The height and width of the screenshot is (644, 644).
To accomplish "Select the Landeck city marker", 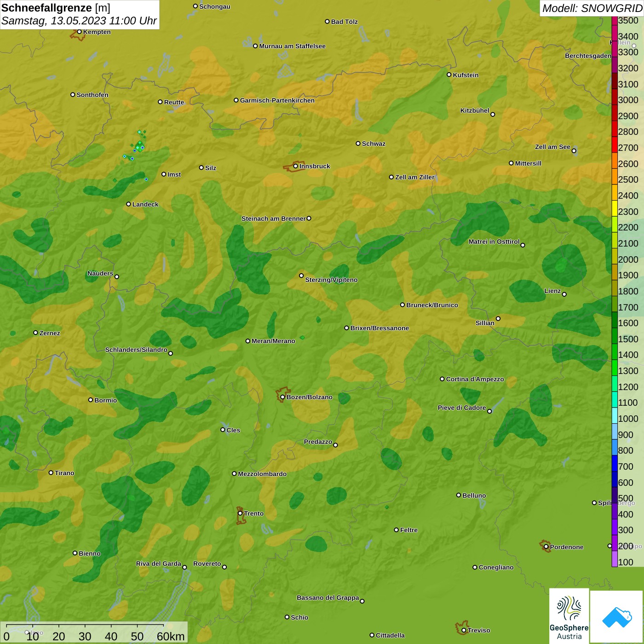I will tap(129, 204).
